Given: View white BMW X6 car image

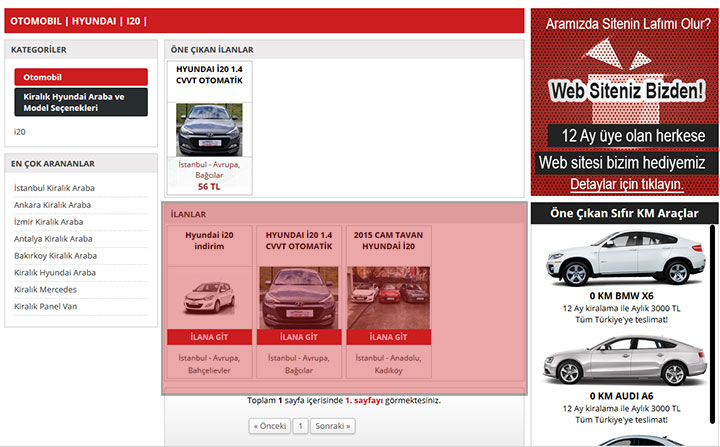Looking at the screenshot, I should pos(625,258).
